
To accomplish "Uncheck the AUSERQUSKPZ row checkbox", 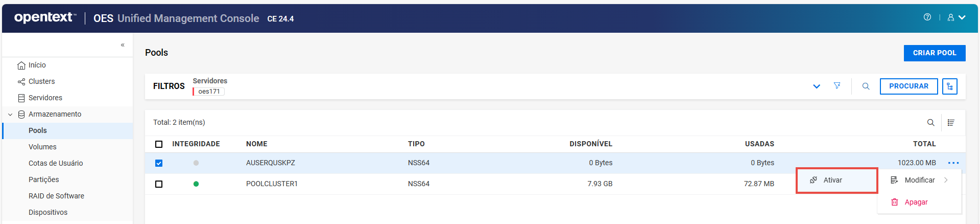I will (x=159, y=163).
